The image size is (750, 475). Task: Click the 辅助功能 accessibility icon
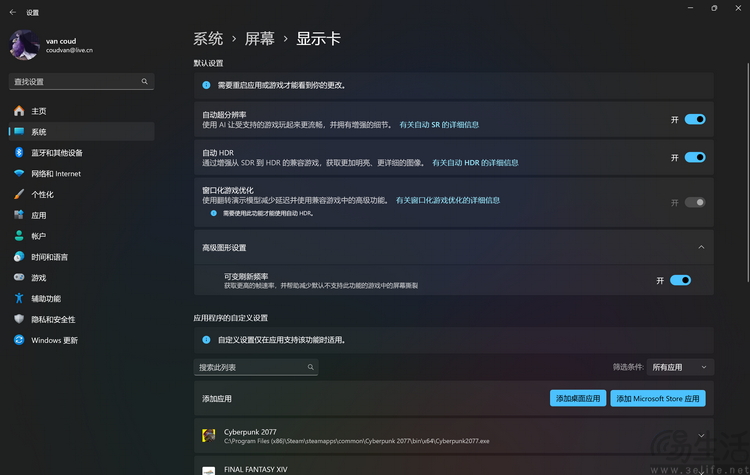tap(19, 298)
